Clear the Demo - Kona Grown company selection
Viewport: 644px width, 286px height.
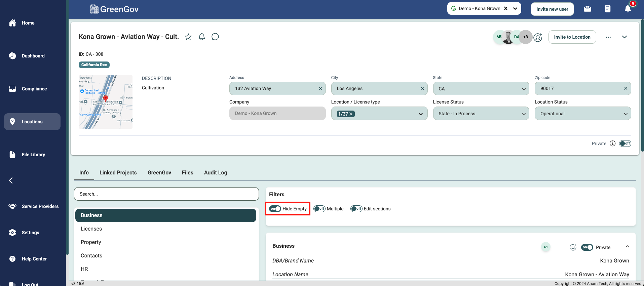[x=506, y=8]
